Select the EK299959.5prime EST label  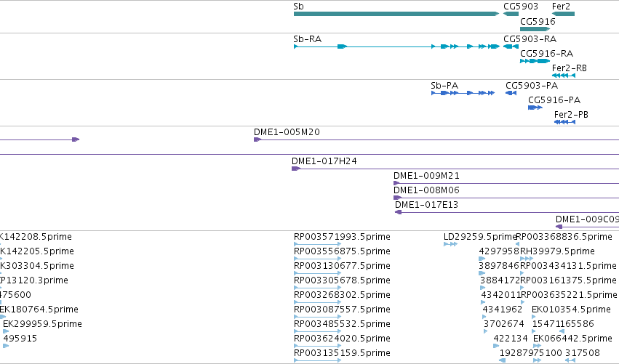(42, 324)
